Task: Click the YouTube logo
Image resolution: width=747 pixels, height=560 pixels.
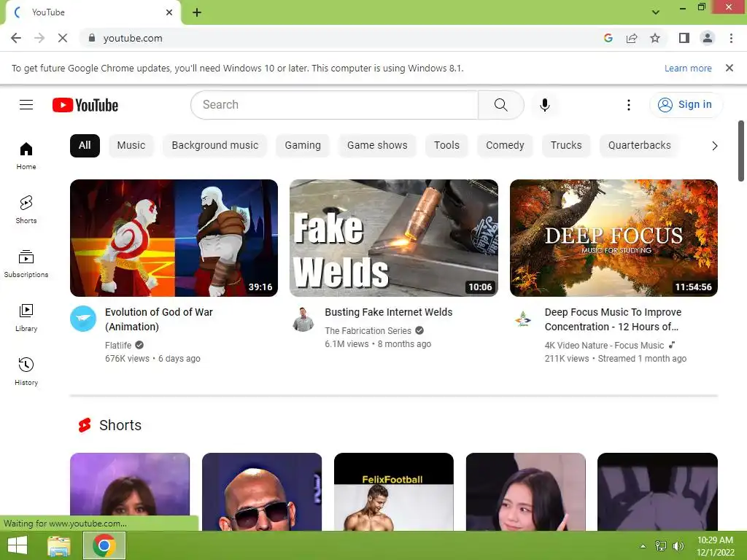Action: click(x=85, y=105)
